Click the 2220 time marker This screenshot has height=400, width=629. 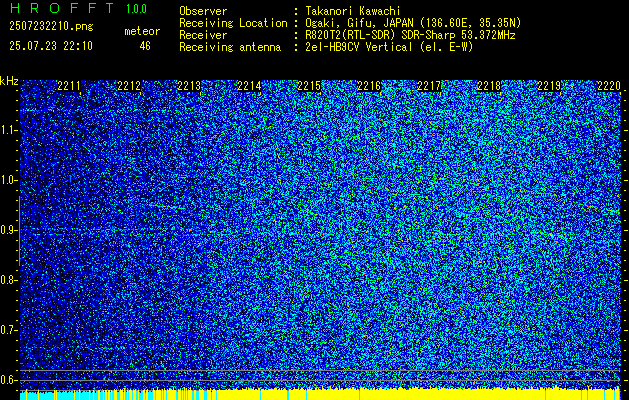point(609,86)
